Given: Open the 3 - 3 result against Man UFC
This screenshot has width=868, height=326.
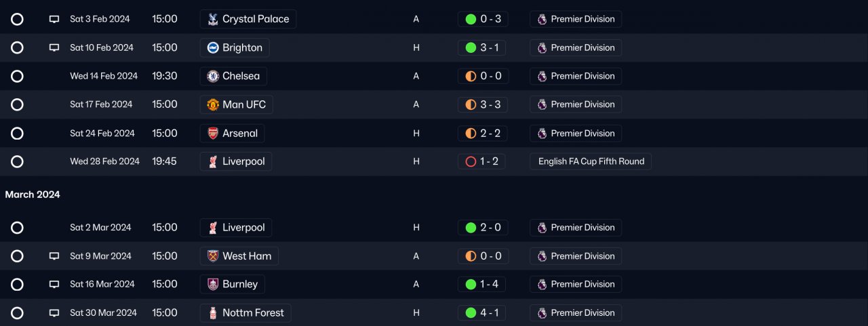Looking at the screenshot, I should pos(483,104).
